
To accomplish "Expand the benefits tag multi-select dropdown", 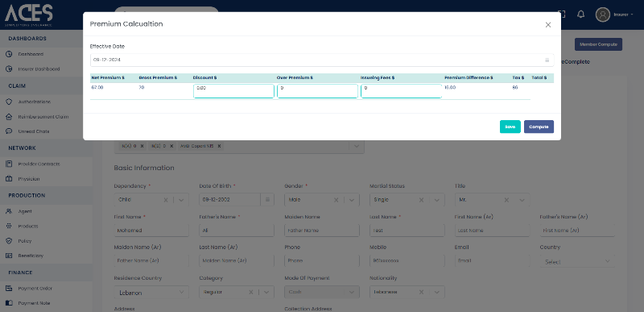I will coord(356,147).
